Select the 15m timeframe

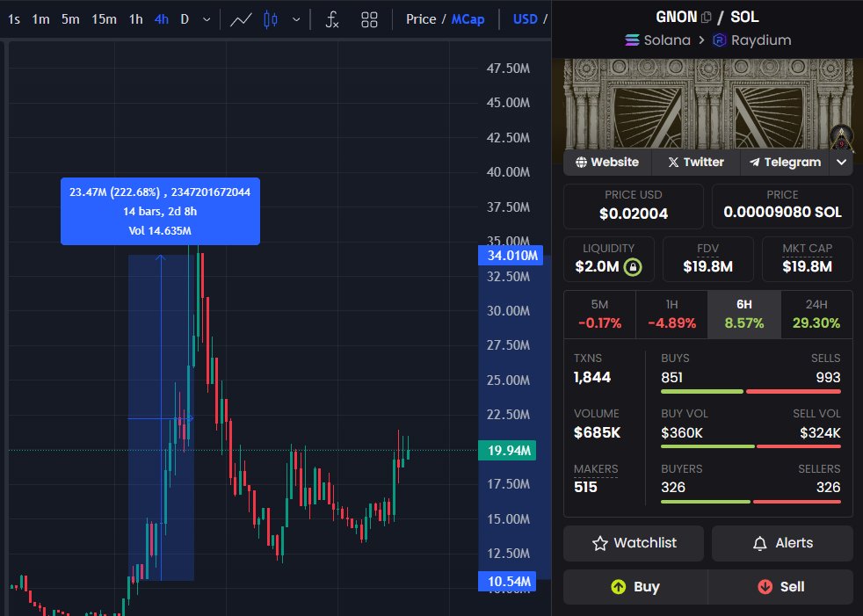(104, 19)
